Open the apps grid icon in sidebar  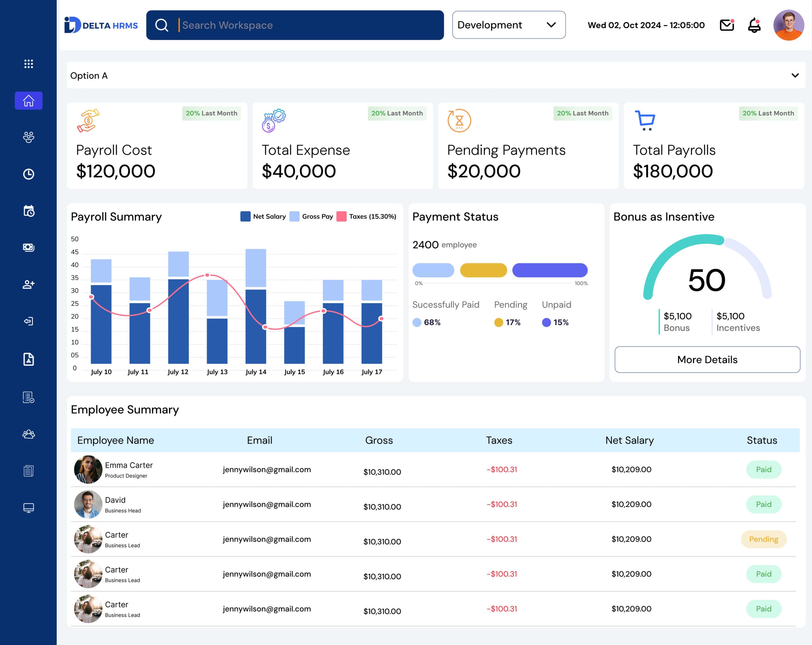[x=29, y=64]
